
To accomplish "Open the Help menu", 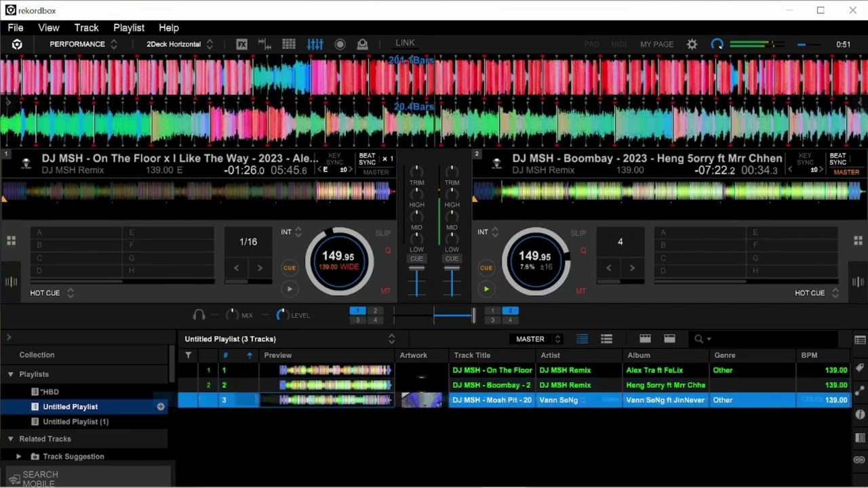I will point(169,28).
